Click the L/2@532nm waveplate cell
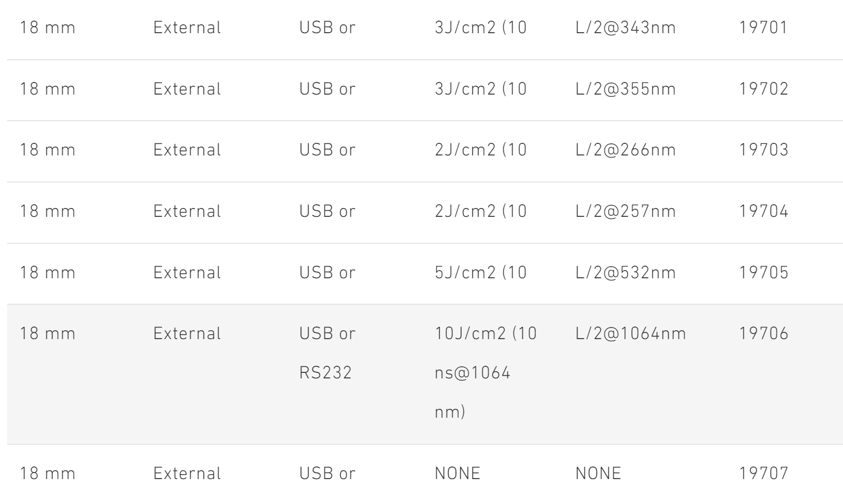The height and width of the screenshot is (504, 843). coord(626,273)
